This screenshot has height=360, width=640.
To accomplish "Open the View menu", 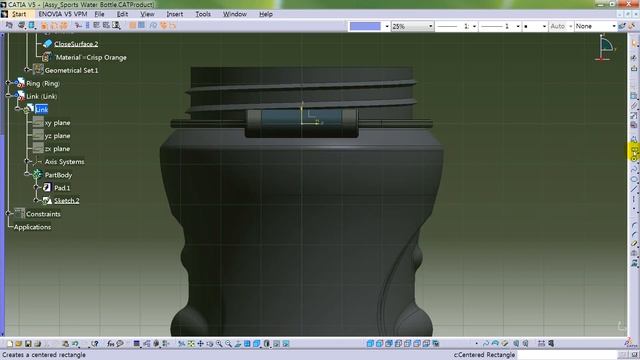I will pos(147,14).
